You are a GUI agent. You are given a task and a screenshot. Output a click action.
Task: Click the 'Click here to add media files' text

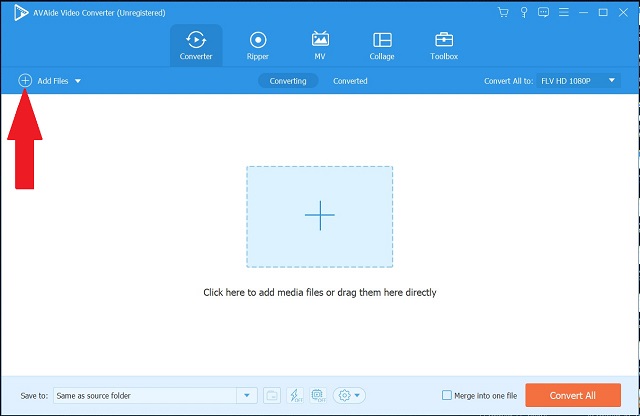[320, 292]
